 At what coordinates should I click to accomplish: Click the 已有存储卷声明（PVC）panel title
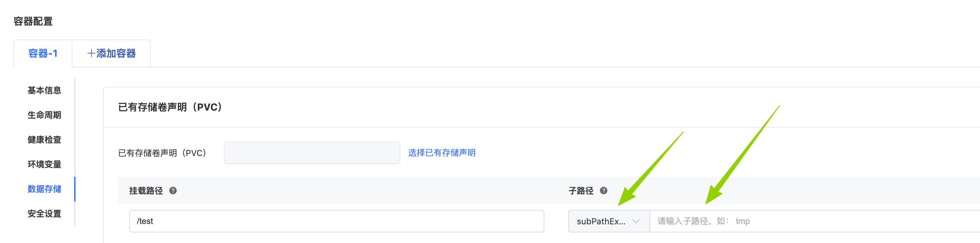170,107
